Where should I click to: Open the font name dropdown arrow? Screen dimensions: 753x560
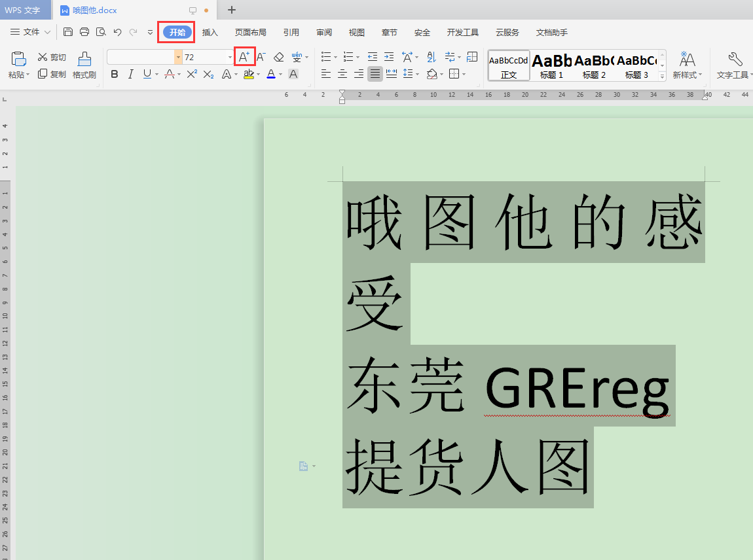click(178, 57)
